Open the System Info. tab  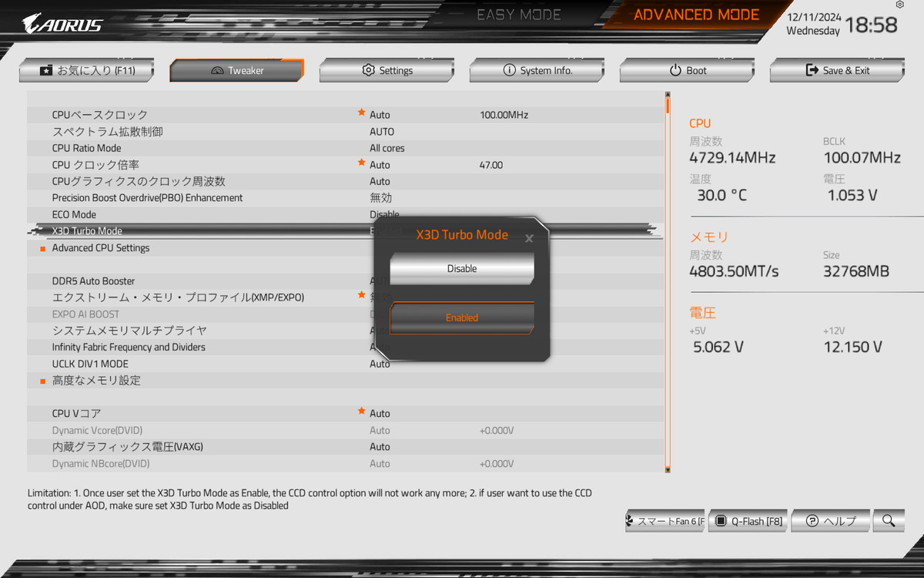[x=537, y=70]
